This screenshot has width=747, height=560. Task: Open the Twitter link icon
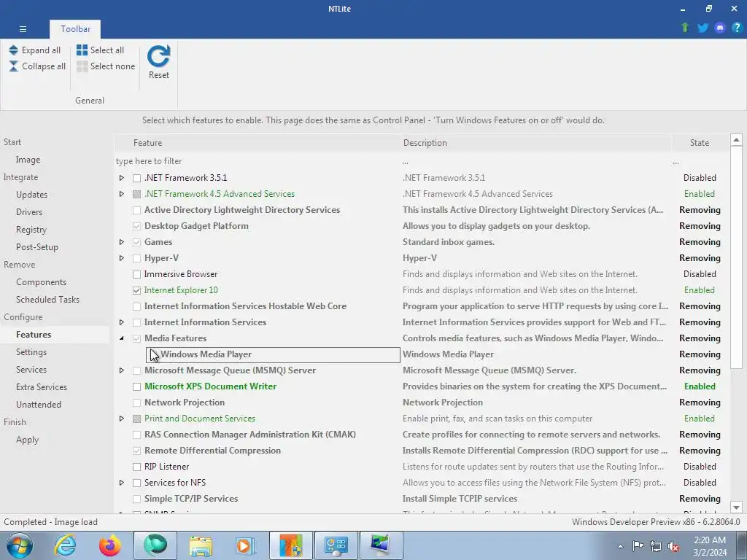point(703,28)
